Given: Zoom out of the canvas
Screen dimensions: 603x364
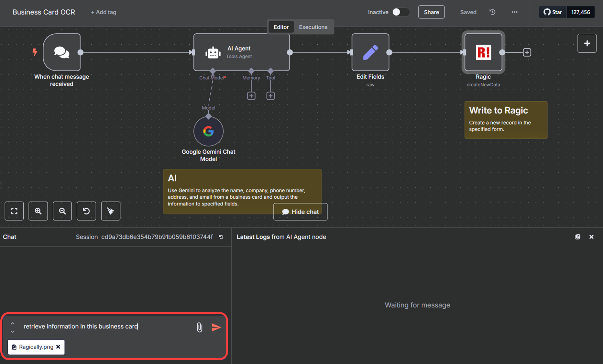Looking at the screenshot, I should coord(62,211).
